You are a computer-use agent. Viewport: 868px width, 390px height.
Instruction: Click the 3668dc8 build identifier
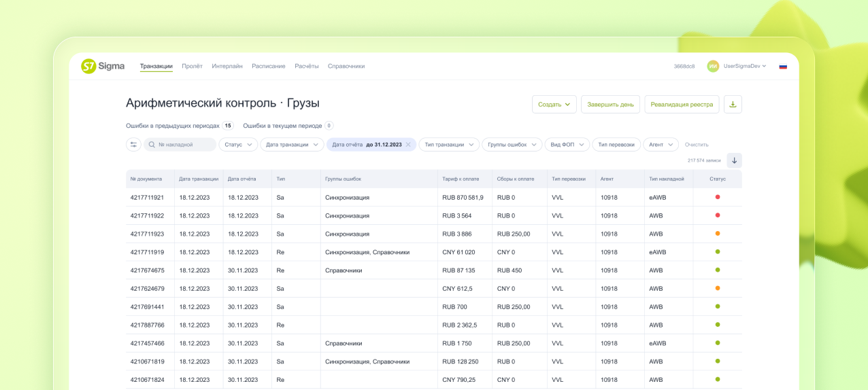[x=684, y=66]
